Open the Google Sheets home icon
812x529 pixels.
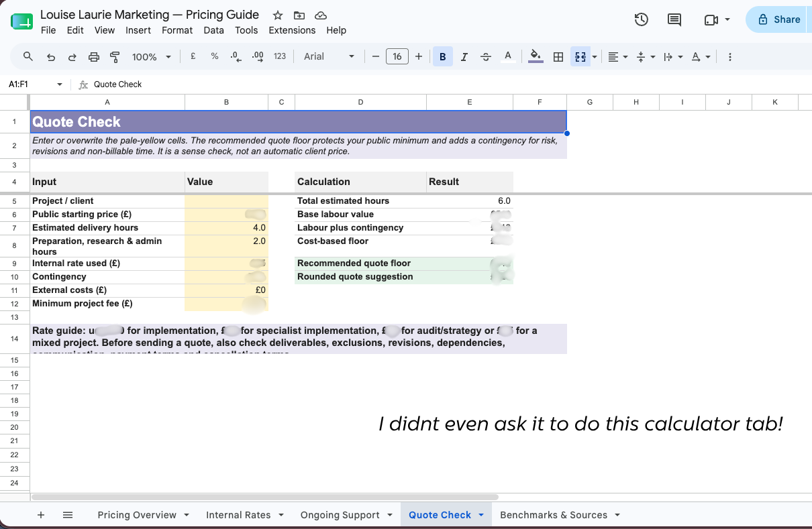tap(21, 21)
